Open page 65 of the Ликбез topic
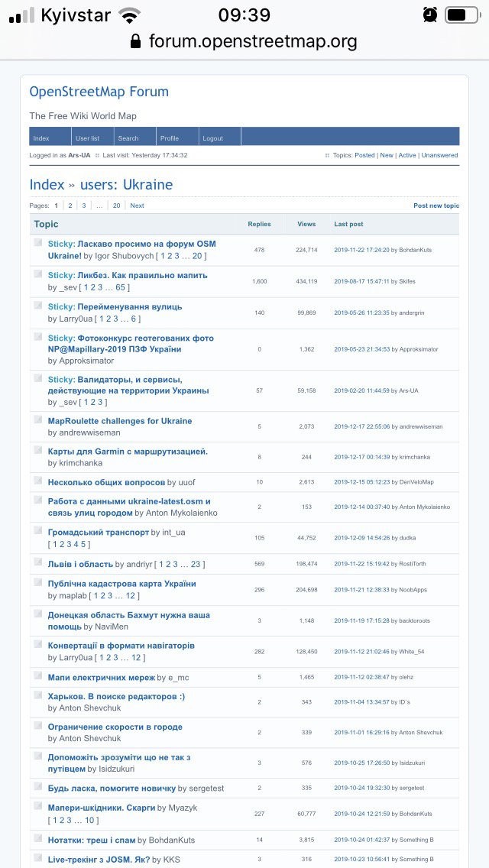Viewport: 489px width, 868px height. click(x=121, y=287)
